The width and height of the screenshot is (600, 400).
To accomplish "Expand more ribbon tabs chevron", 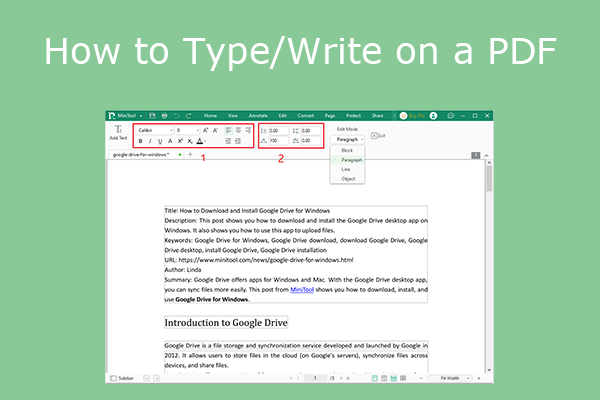I will click(394, 116).
